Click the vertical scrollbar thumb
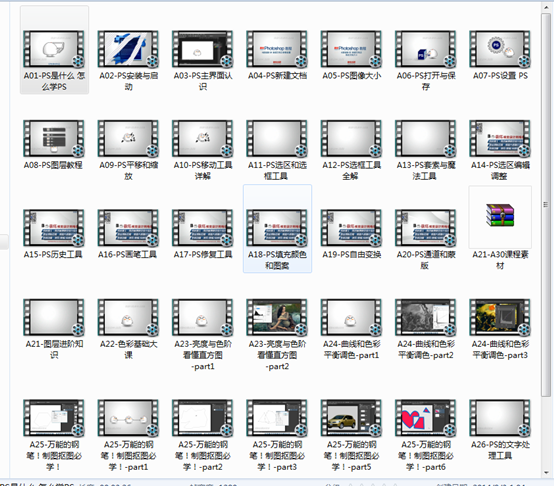 pyautogui.click(x=546, y=205)
